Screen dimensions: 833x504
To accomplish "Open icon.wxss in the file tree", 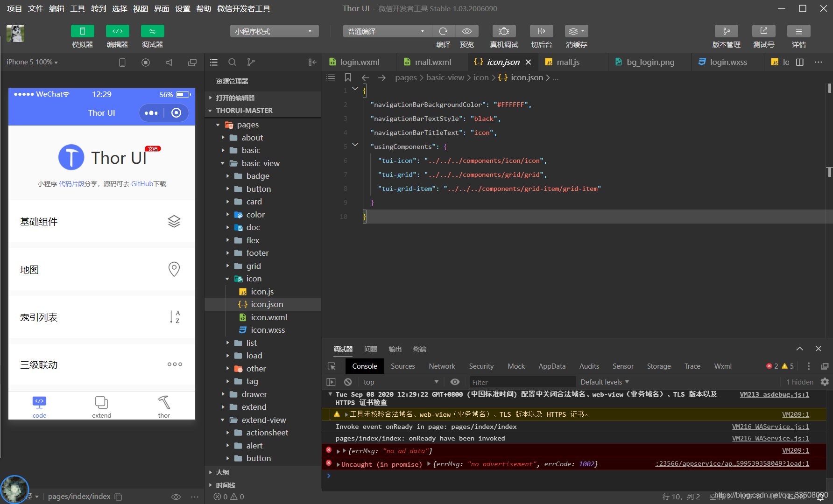I will pos(263,330).
